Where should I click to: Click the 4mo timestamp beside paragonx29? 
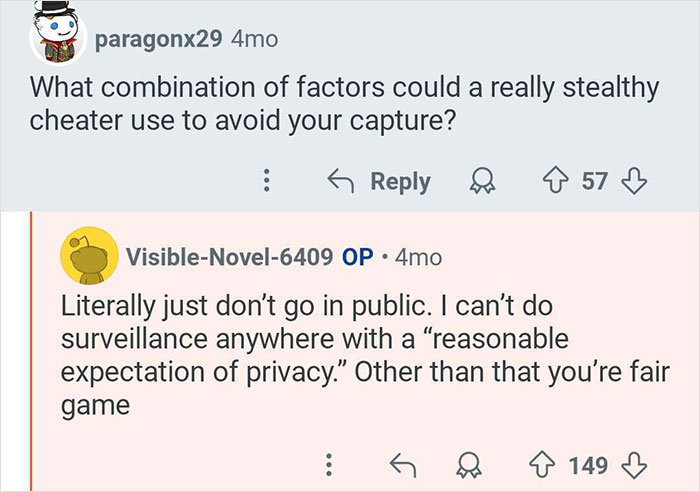pyautogui.click(x=254, y=40)
